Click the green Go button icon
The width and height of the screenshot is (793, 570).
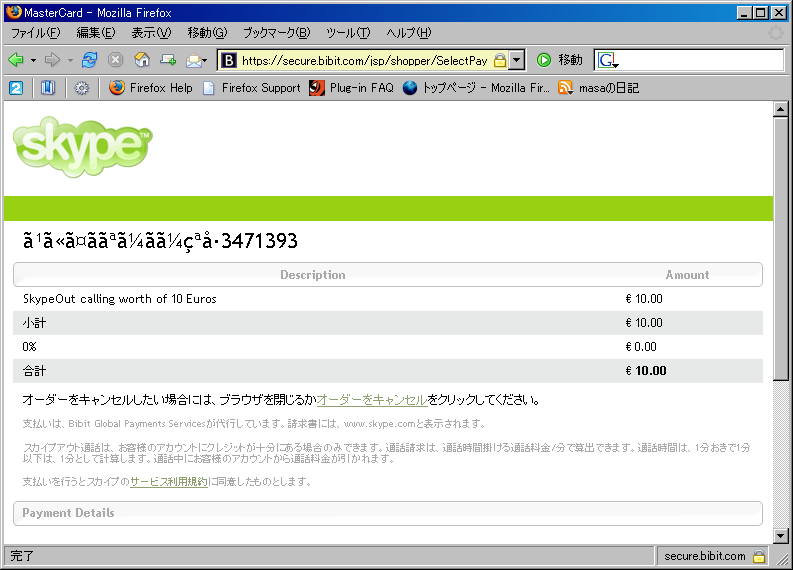[544, 60]
